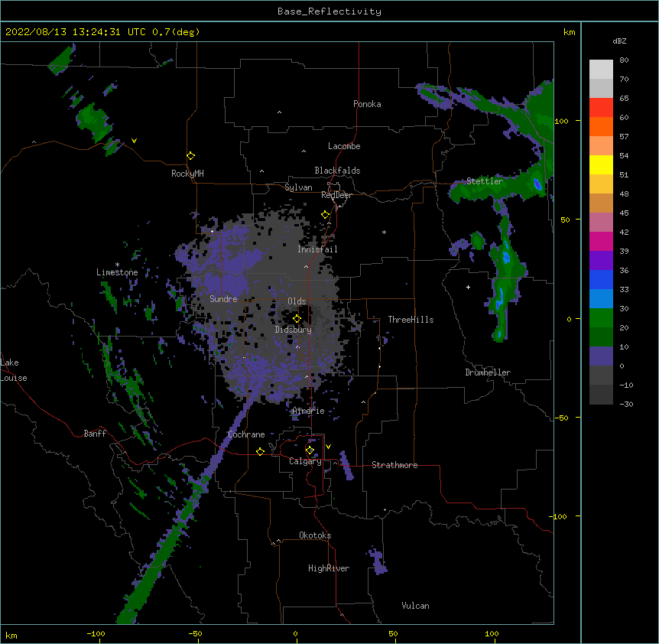Viewport: 659px width, 644px height.
Task: Click the 50 tick on the bottom axis
Action: coord(393,633)
